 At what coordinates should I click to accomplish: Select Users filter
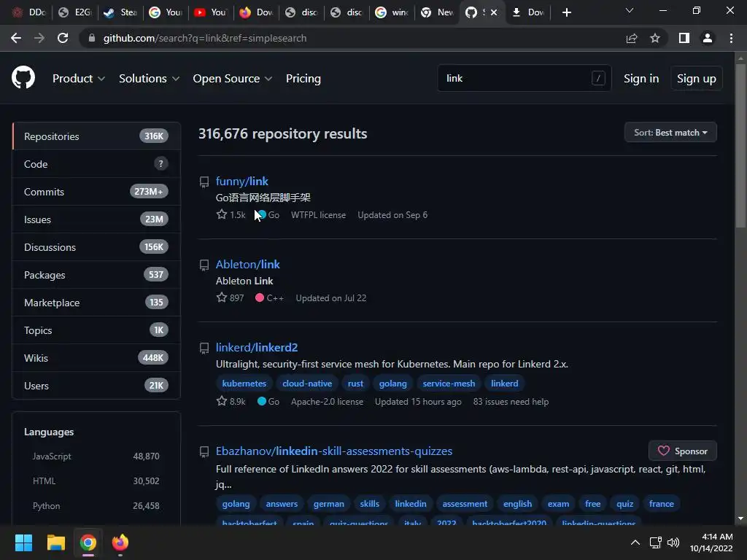[x=96, y=385]
